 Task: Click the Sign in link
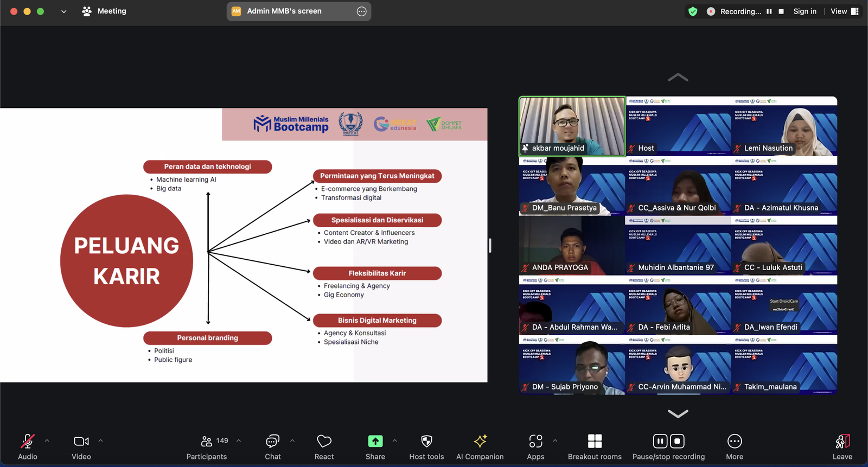click(805, 11)
